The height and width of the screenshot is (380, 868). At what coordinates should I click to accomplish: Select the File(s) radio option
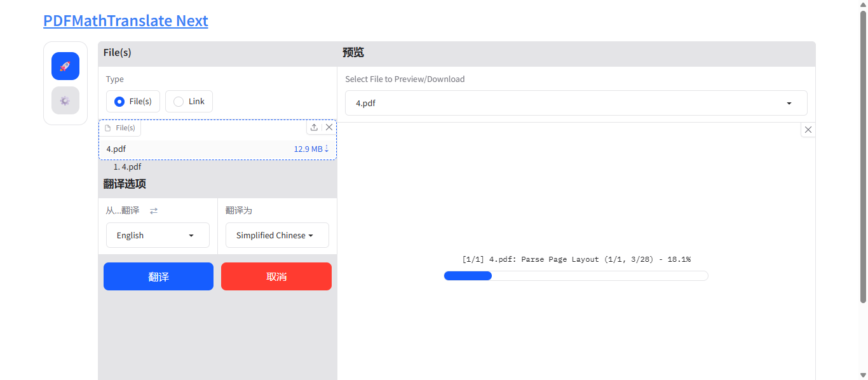[x=133, y=101]
